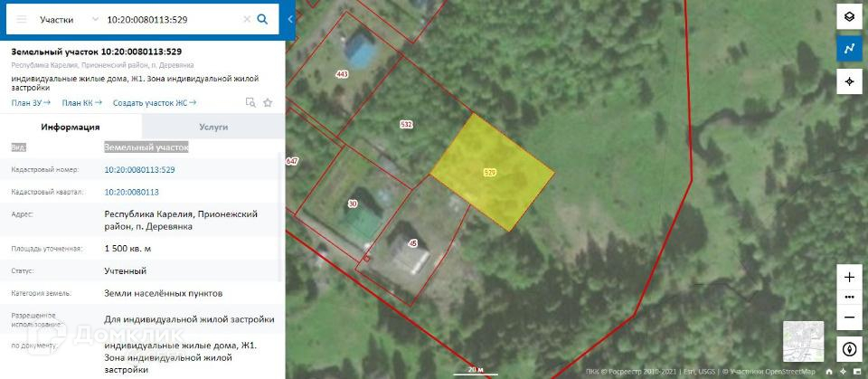The image size is (868, 379).
Task: Zoom in with the plus button
Action: click(x=849, y=277)
